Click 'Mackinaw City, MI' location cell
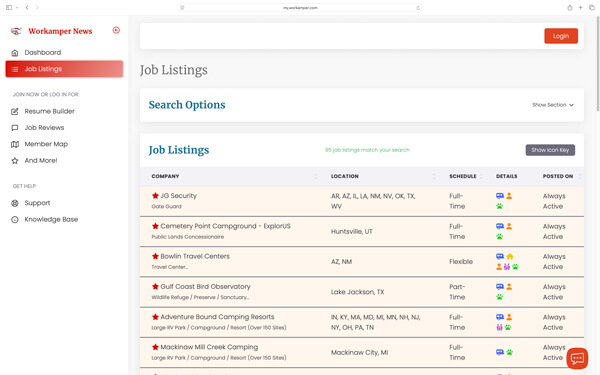 tap(359, 352)
